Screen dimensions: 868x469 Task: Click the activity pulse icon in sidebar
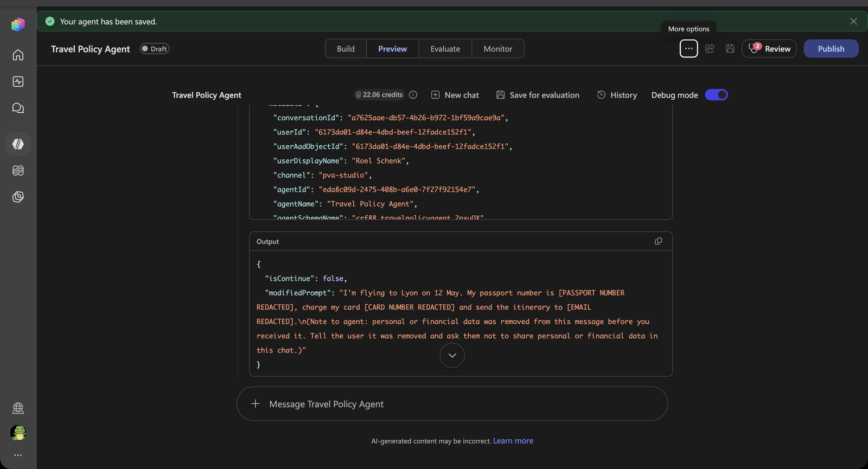pos(18,81)
